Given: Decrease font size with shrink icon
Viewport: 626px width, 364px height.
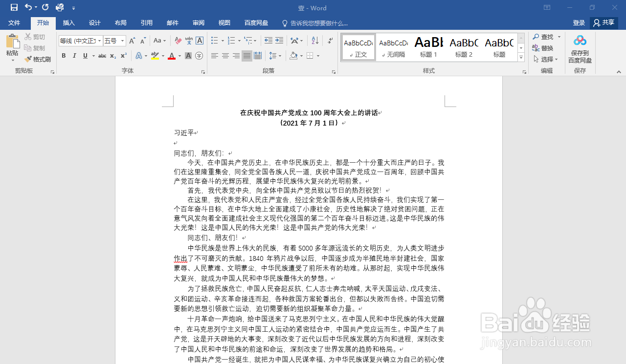Looking at the screenshot, I should point(143,41).
